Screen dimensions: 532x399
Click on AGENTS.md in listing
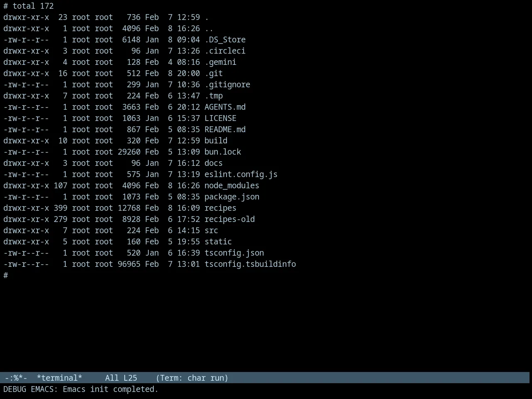tap(225, 107)
